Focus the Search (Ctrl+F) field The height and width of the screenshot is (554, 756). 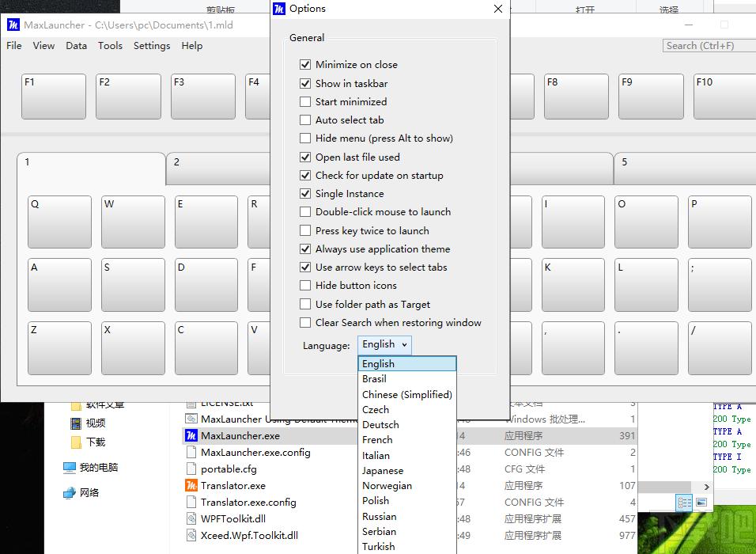pyautogui.click(x=709, y=46)
